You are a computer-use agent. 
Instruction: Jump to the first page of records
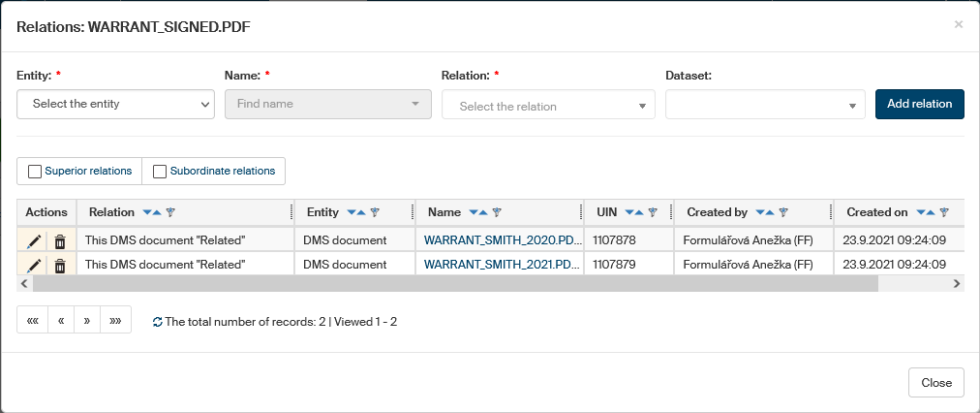pos(32,321)
